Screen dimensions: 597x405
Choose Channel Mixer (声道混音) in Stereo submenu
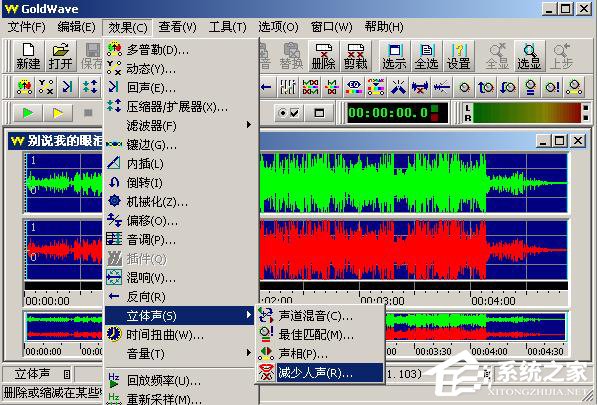pos(320,316)
